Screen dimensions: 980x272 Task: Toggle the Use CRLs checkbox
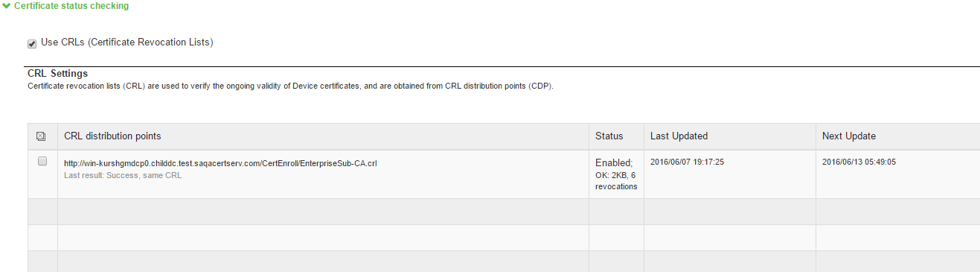point(32,43)
